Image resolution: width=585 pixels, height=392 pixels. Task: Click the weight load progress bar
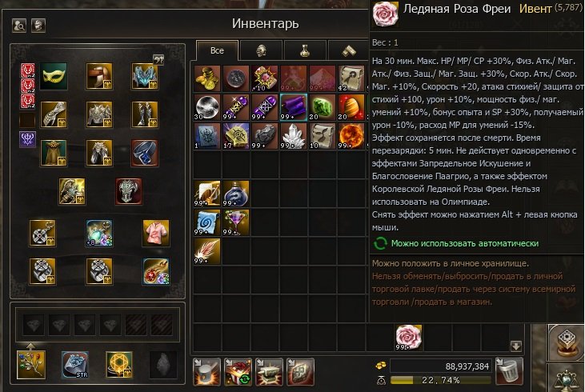[x=441, y=380]
